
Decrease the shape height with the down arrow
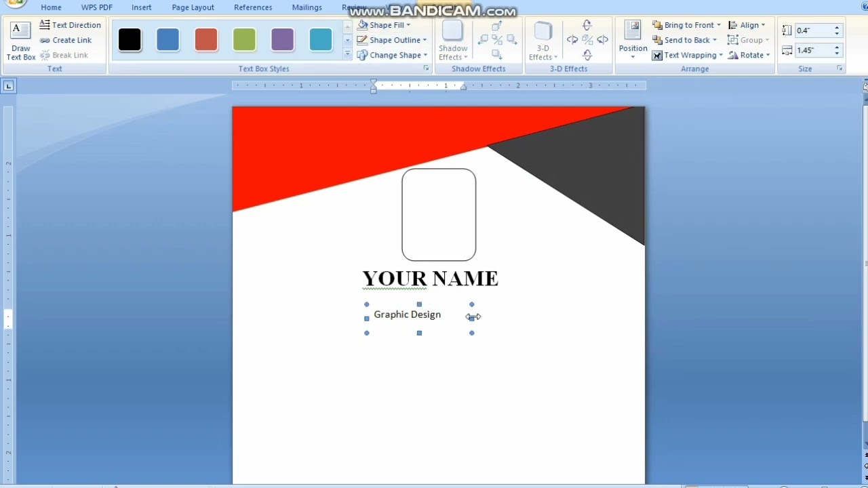click(x=837, y=34)
